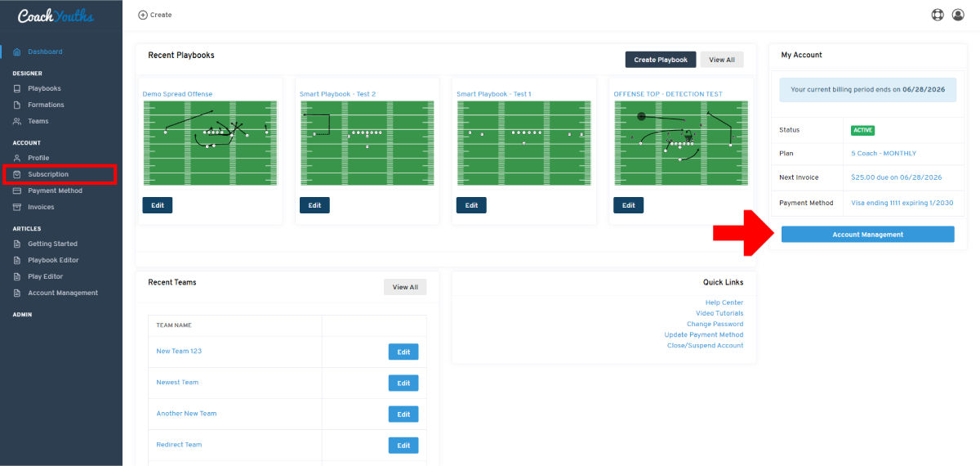This screenshot has width=980, height=466.
Task: Open Playbooks in the sidebar
Action: pyautogui.click(x=44, y=88)
